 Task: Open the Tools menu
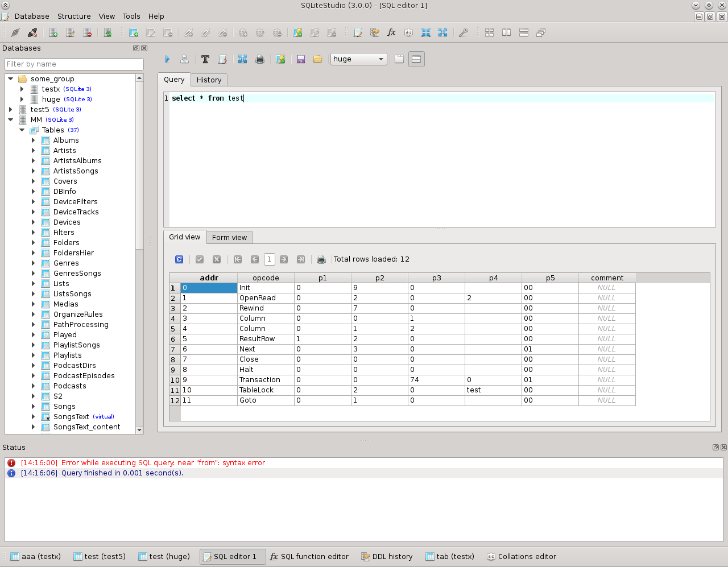click(131, 16)
